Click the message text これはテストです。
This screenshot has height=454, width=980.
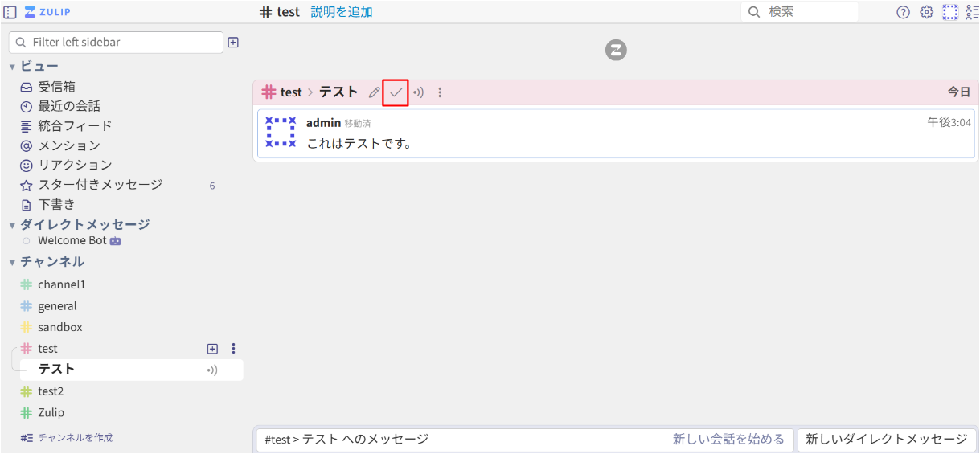(x=359, y=144)
